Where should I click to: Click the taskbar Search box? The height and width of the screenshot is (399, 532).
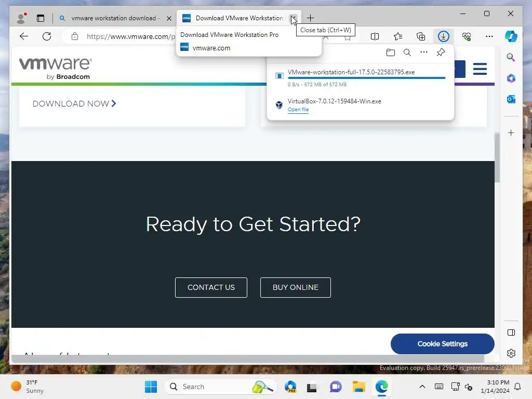(x=220, y=387)
